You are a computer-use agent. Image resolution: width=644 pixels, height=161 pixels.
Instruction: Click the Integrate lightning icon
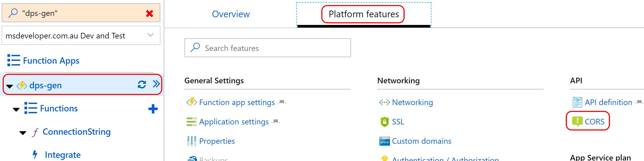click(x=35, y=155)
